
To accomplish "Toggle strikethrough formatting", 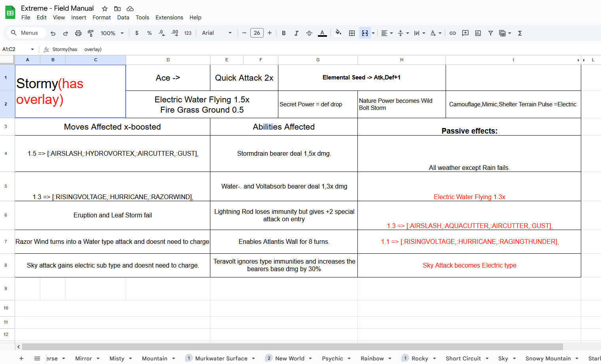I will [x=309, y=33].
